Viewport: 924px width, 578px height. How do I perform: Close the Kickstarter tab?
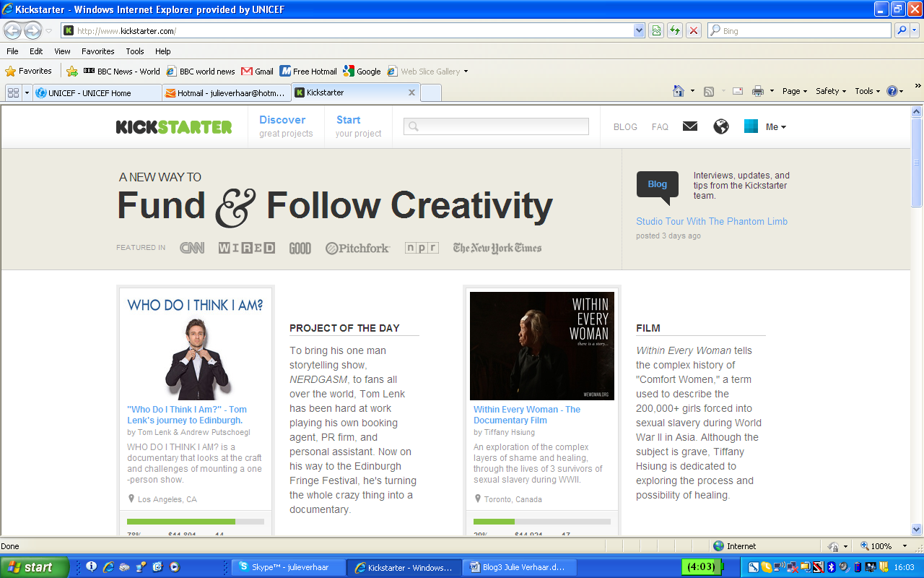tap(412, 92)
